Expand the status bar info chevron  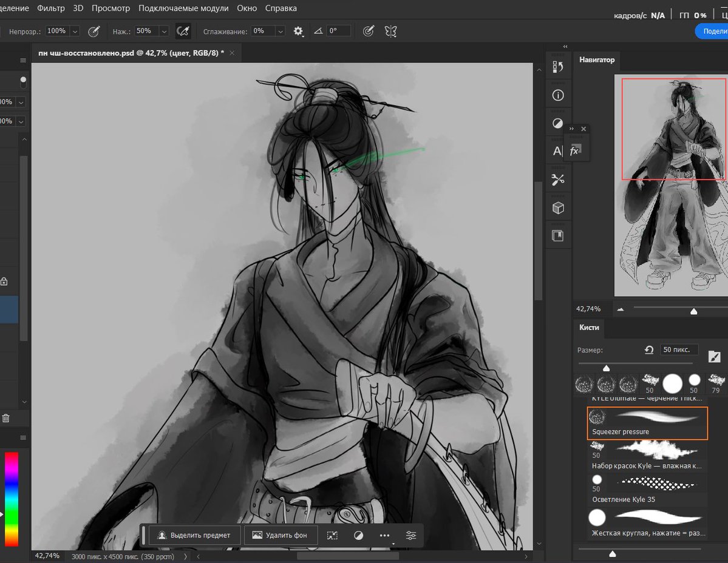(x=185, y=556)
